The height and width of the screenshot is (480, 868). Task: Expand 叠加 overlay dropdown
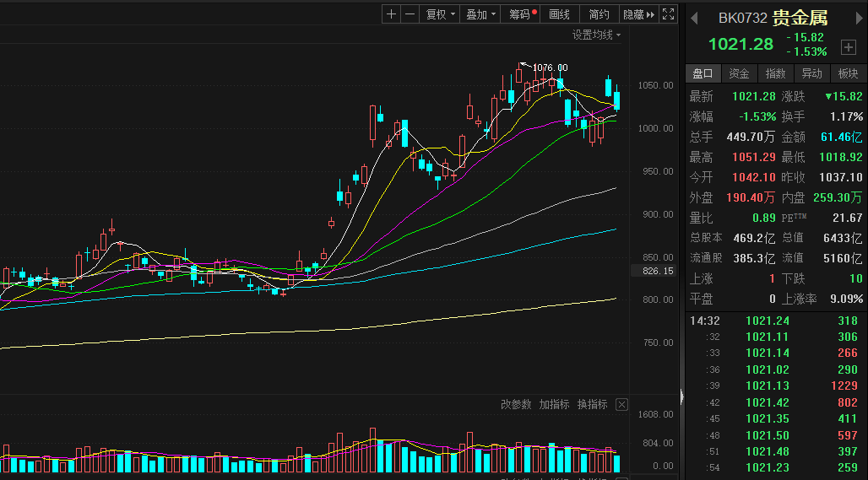481,14
